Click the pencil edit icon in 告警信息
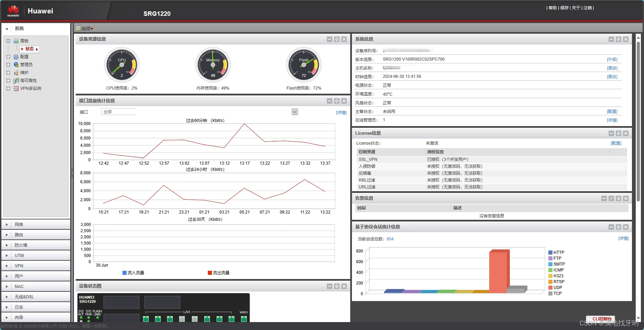The image size is (644, 330). click(x=611, y=198)
